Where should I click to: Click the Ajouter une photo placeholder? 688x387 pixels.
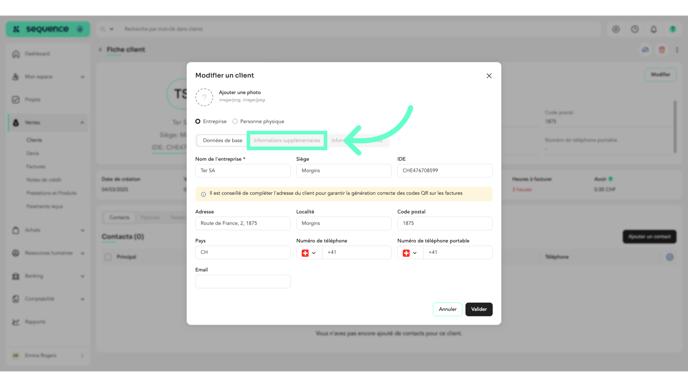(204, 97)
